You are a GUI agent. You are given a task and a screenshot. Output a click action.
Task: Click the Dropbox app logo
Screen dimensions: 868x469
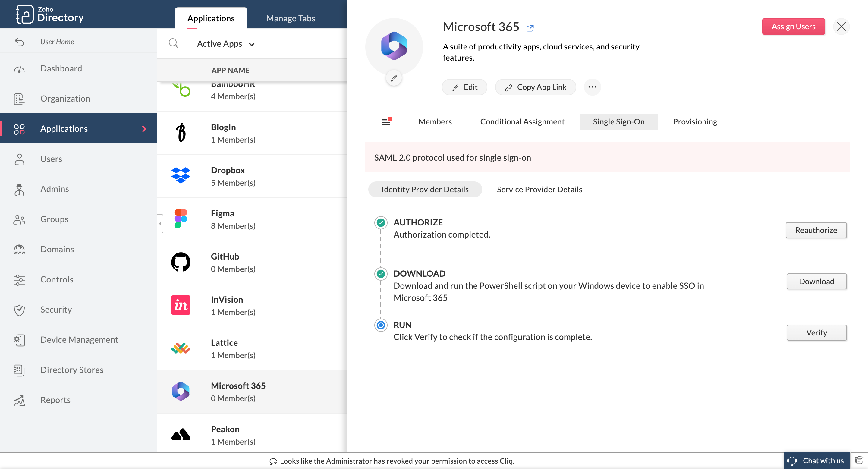tap(181, 175)
